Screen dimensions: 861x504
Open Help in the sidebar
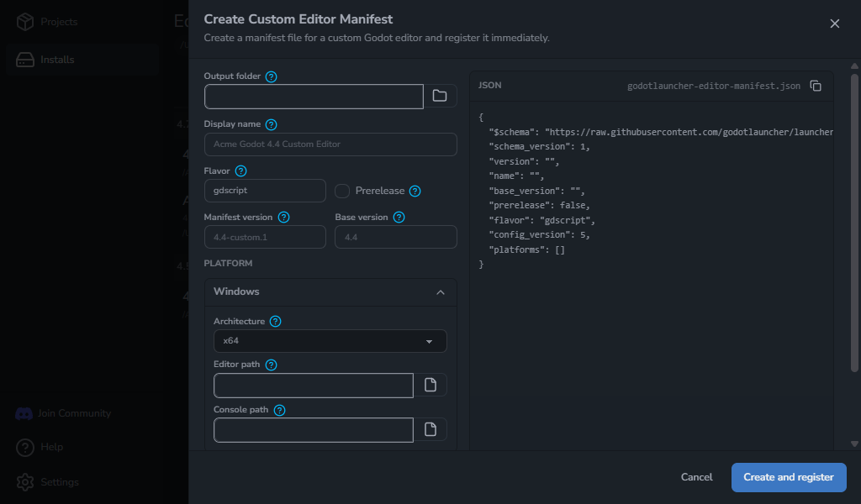pyautogui.click(x=40, y=448)
